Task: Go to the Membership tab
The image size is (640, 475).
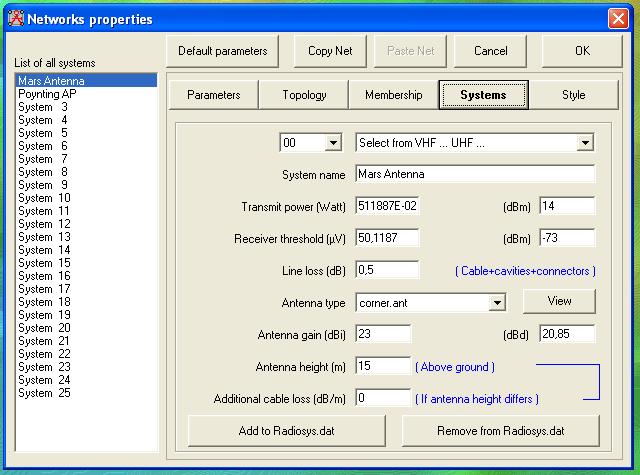Action: tap(393, 95)
